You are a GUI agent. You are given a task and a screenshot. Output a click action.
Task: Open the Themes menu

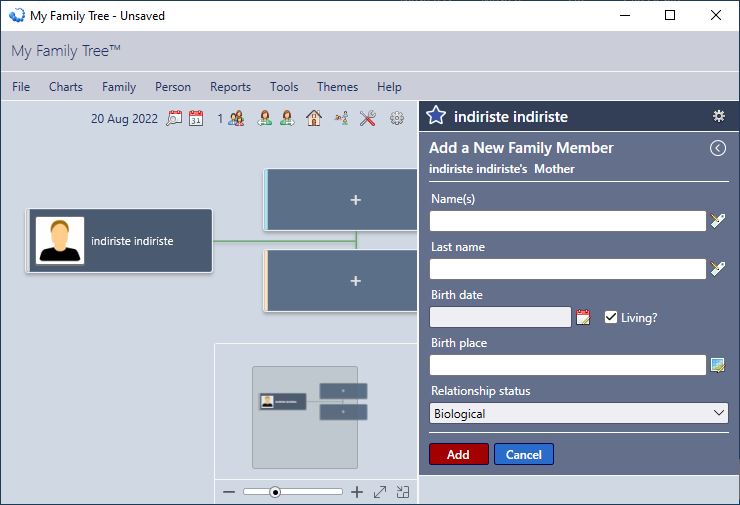337,87
